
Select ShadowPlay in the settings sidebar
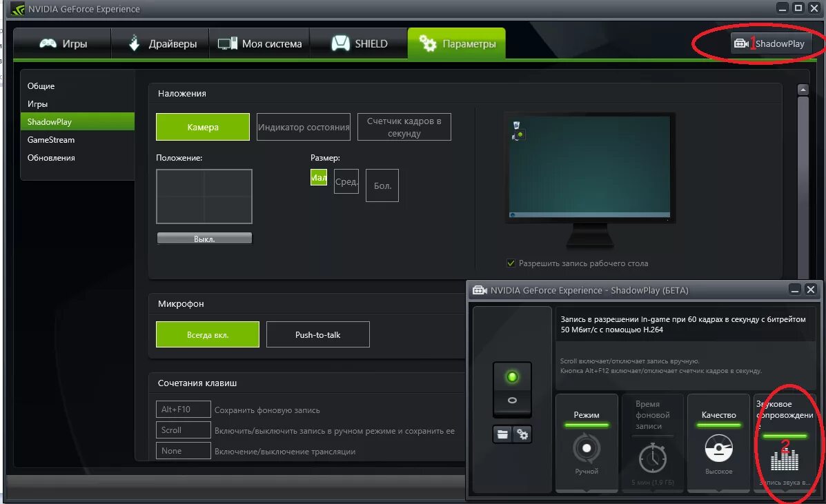coord(77,121)
